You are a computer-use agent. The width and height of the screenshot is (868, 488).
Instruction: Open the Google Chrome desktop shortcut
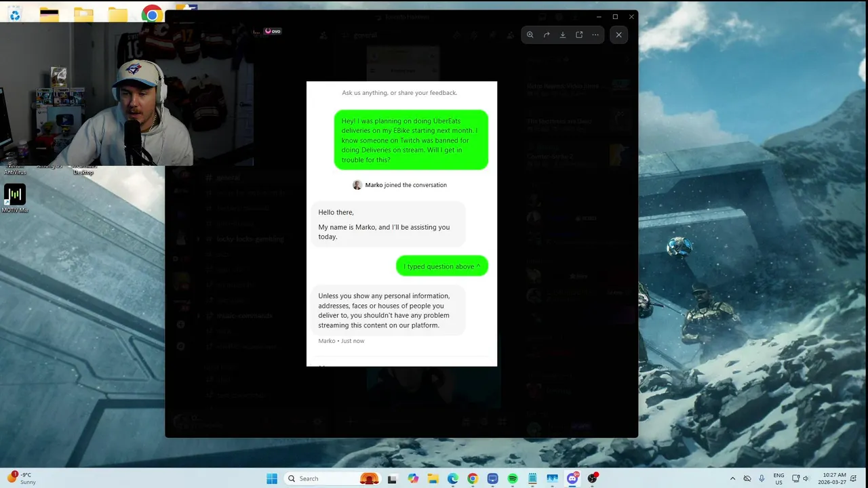click(152, 14)
